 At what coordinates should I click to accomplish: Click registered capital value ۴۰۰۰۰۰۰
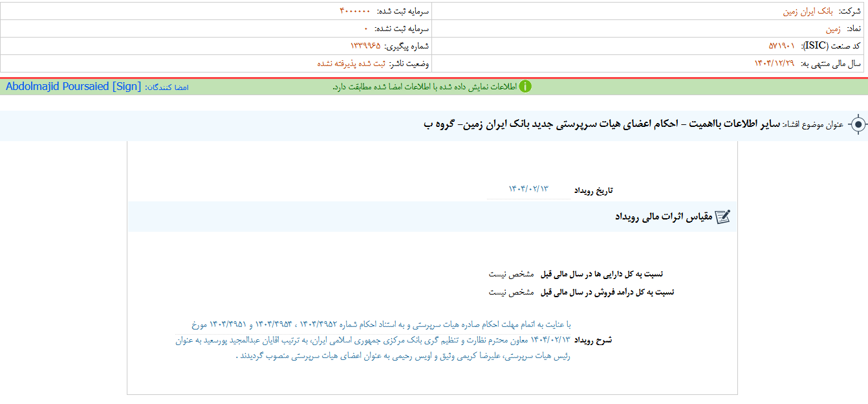pos(355,11)
